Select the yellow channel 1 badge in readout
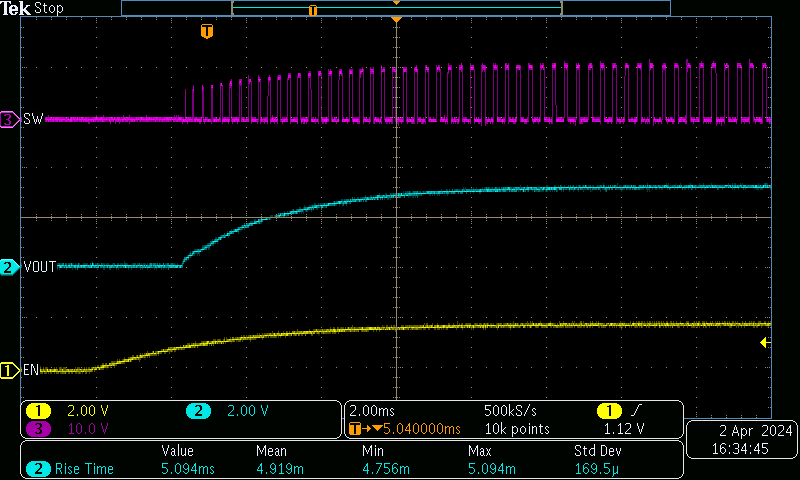The height and width of the screenshot is (480, 800). [x=38, y=411]
